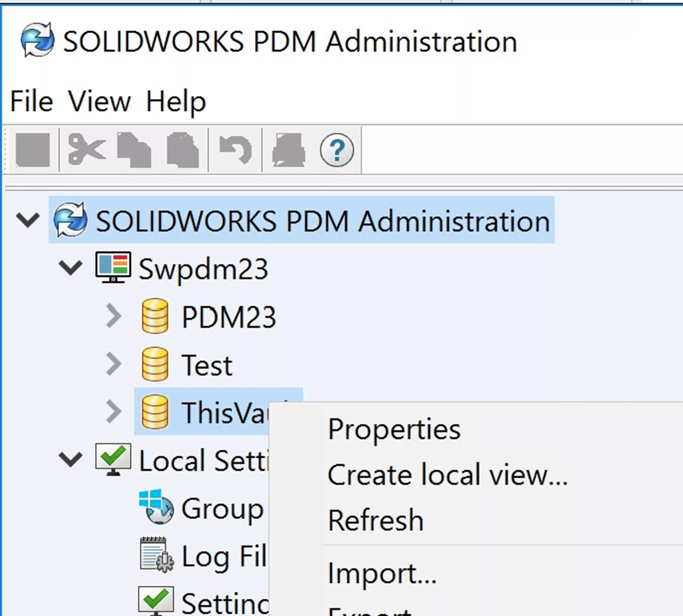
Task: Open the File menu
Action: point(32,101)
